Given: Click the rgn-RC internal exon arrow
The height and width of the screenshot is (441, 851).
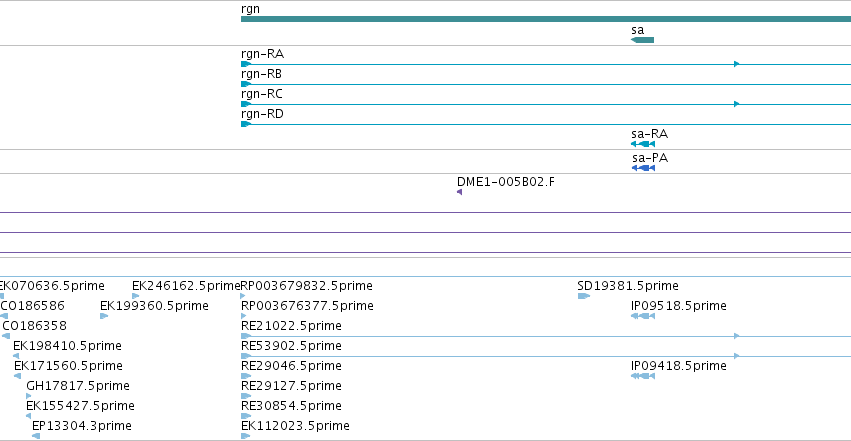Looking at the screenshot, I should tap(736, 104).
